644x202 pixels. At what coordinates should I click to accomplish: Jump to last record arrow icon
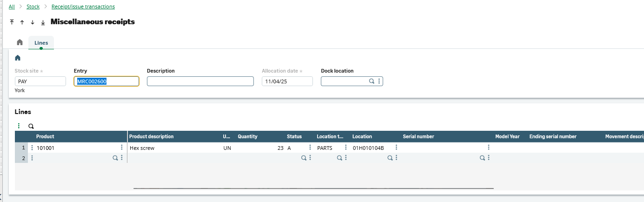43,22
